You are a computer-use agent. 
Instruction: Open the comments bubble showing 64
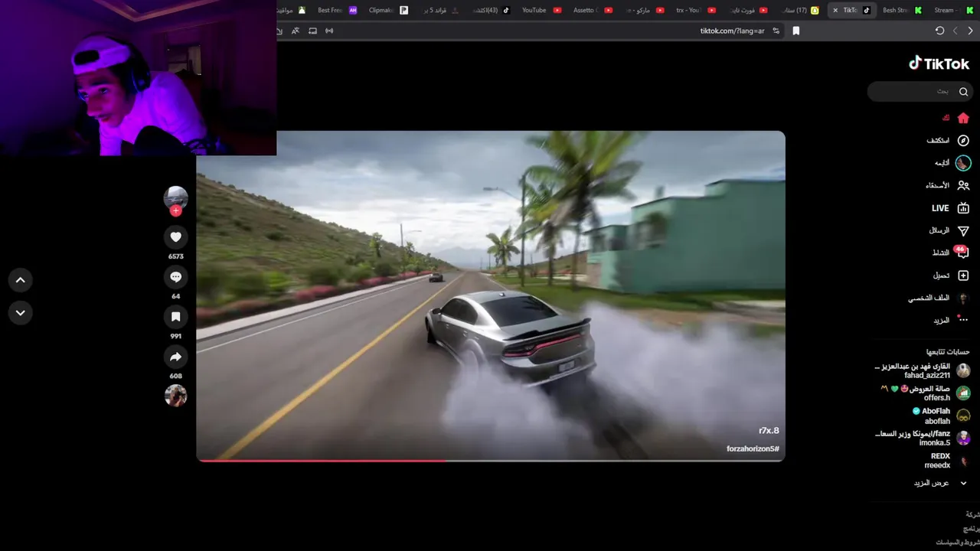click(x=175, y=277)
